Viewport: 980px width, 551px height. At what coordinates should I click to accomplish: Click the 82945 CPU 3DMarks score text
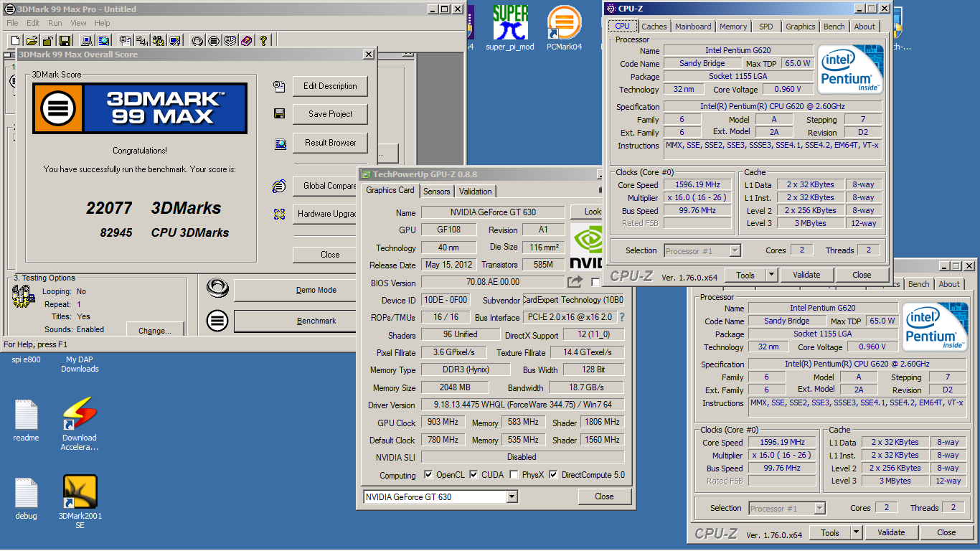pyautogui.click(x=164, y=232)
